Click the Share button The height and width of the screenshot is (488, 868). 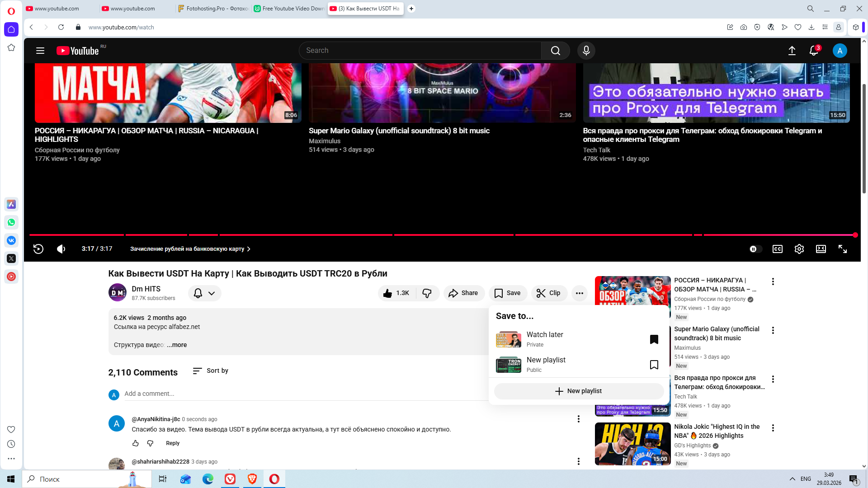pos(463,293)
